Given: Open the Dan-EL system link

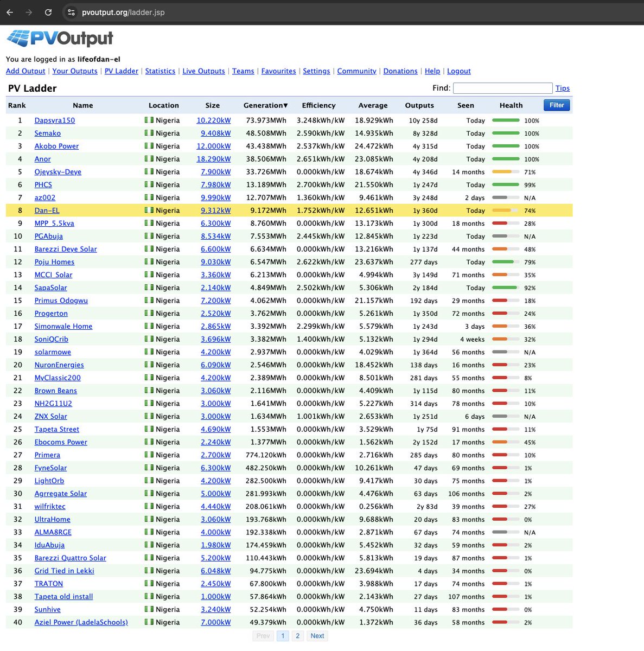Looking at the screenshot, I should click(x=47, y=210).
